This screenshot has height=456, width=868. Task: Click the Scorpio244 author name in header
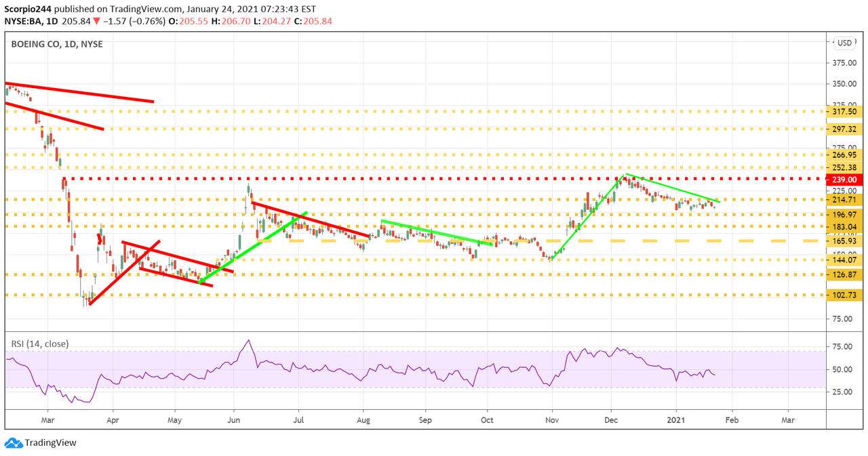[x=28, y=10]
